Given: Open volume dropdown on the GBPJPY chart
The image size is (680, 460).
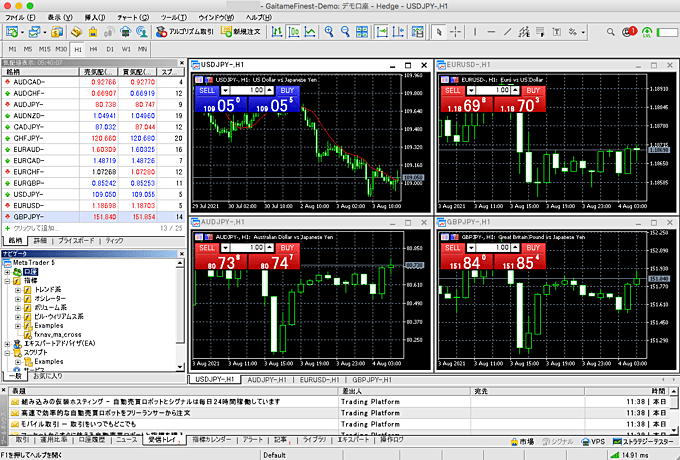Looking at the screenshot, I should pyautogui.click(x=471, y=248).
